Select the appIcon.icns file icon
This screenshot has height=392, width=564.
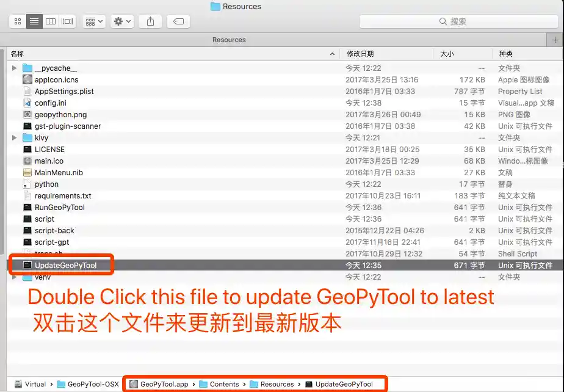click(27, 79)
